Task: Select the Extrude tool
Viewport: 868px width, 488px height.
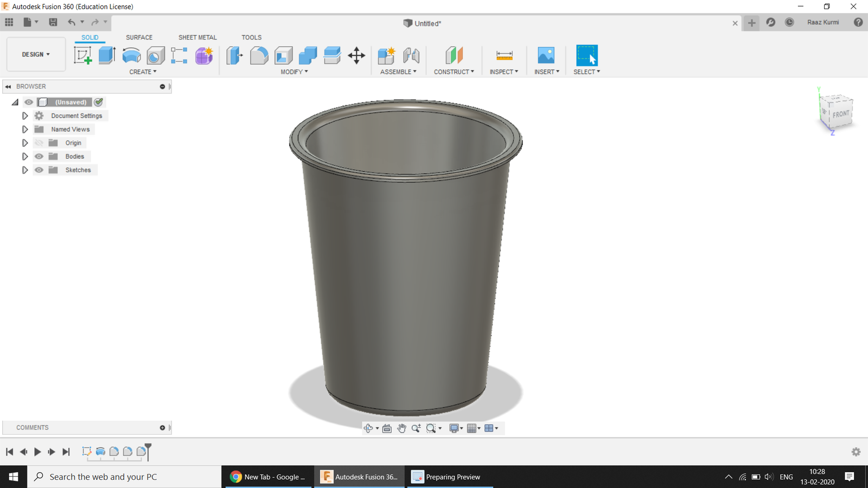Action: [107, 55]
